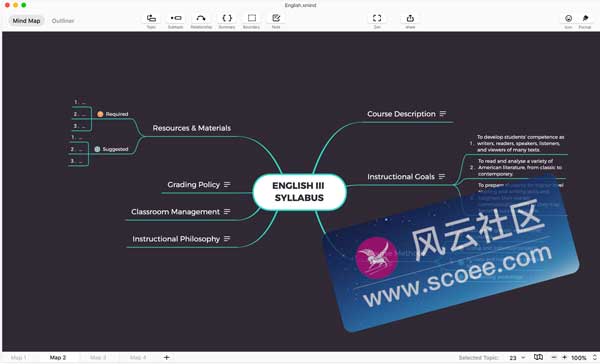Click the Share toolbar icon
Image resolution: width=600 pixels, height=364 pixels.
(410, 18)
